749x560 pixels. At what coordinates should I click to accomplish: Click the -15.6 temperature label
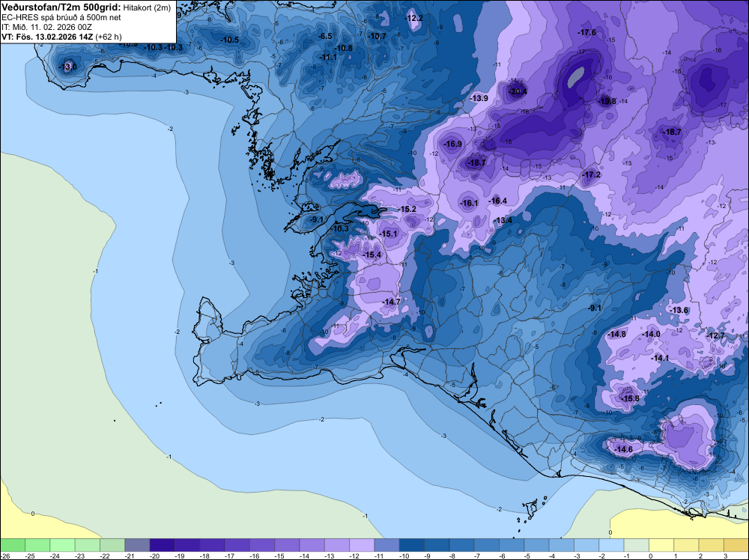(x=630, y=398)
